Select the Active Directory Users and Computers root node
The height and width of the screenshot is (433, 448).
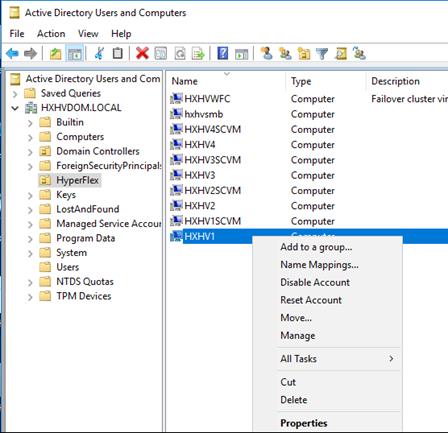(x=93, y=79)
